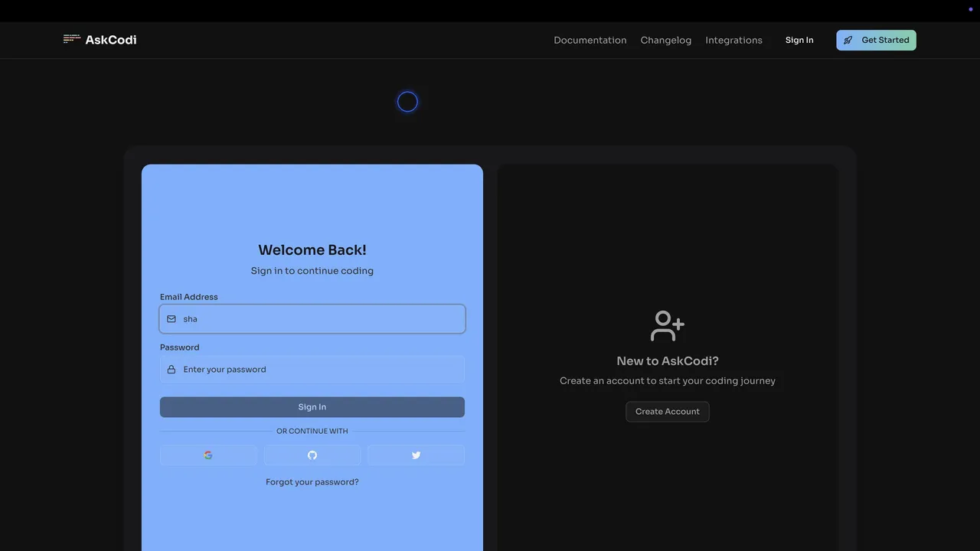The height and width of the screenshot is (551, 980).
Task: Click the Email Address label
Action: [x=189, y=297]
